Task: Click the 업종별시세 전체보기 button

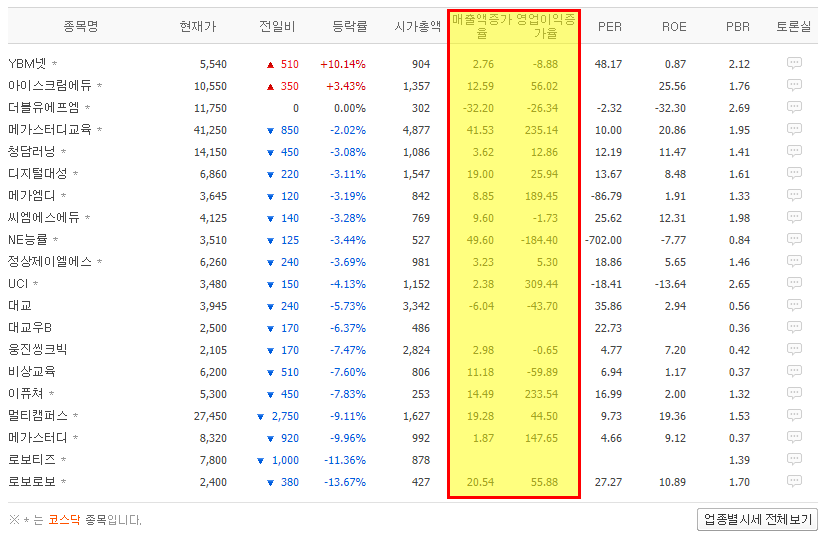Action: (758, 520)
